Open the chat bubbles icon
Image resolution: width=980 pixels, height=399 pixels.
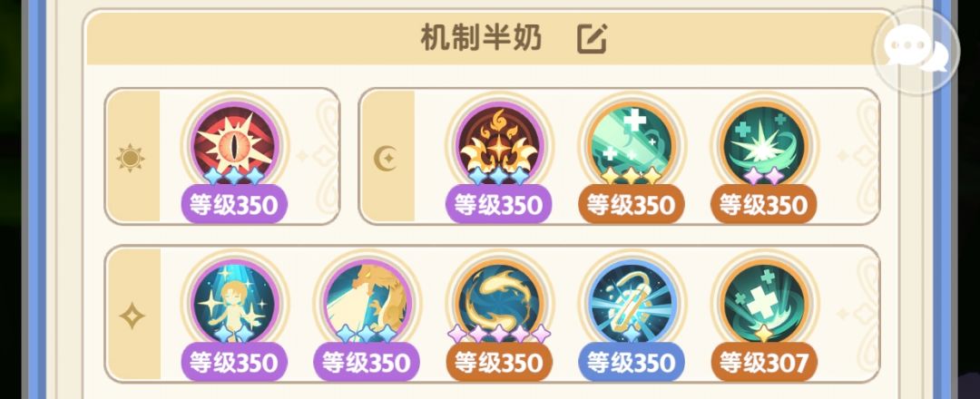click(916, 52)
